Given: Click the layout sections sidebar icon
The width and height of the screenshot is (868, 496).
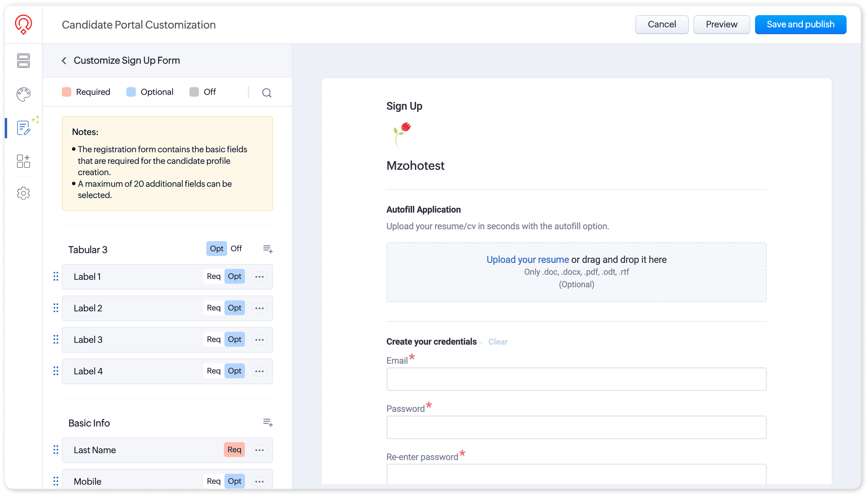Looking at the screenshot, I should 23,61.
